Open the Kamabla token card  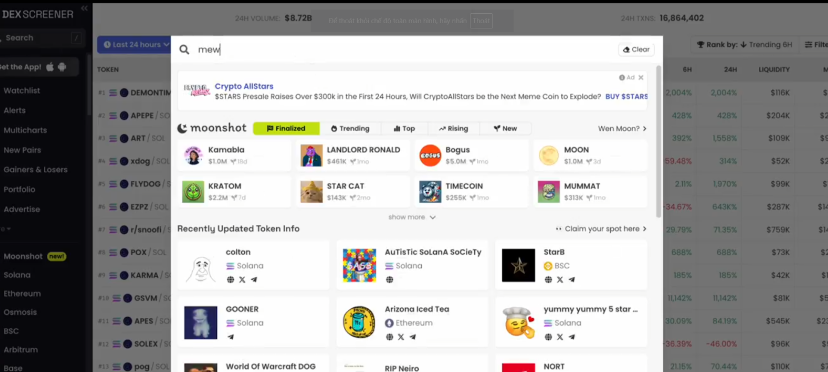click(x=234, y=155)
